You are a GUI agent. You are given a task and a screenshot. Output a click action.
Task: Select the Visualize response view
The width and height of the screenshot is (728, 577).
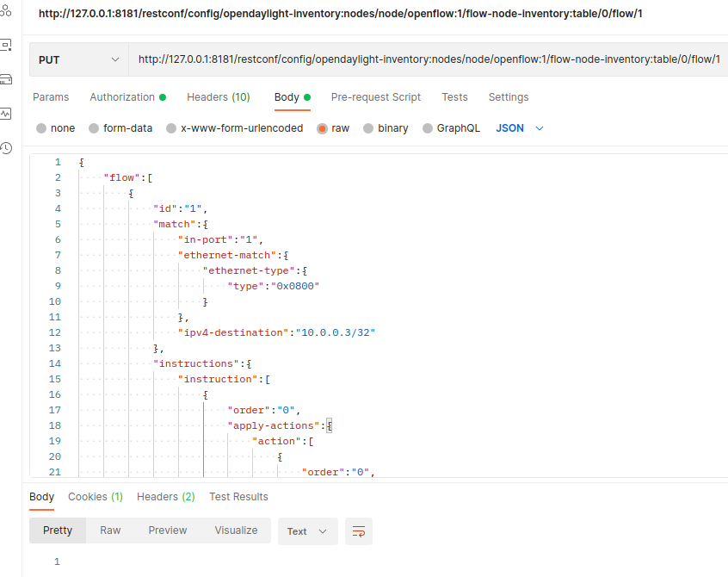coord(236,530)
